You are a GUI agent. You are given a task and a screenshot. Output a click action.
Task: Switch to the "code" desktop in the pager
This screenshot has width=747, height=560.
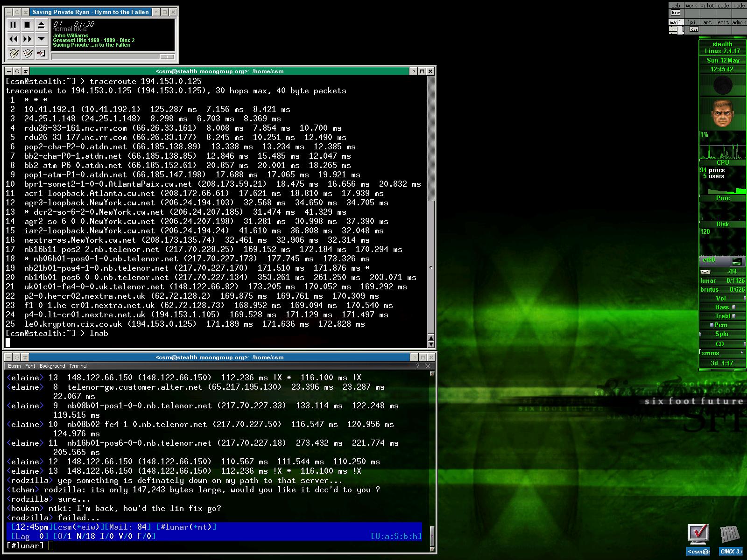coord(723,6)
